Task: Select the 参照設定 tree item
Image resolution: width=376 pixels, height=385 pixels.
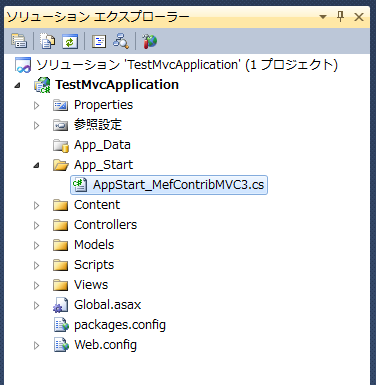Action: pos(98,125)
